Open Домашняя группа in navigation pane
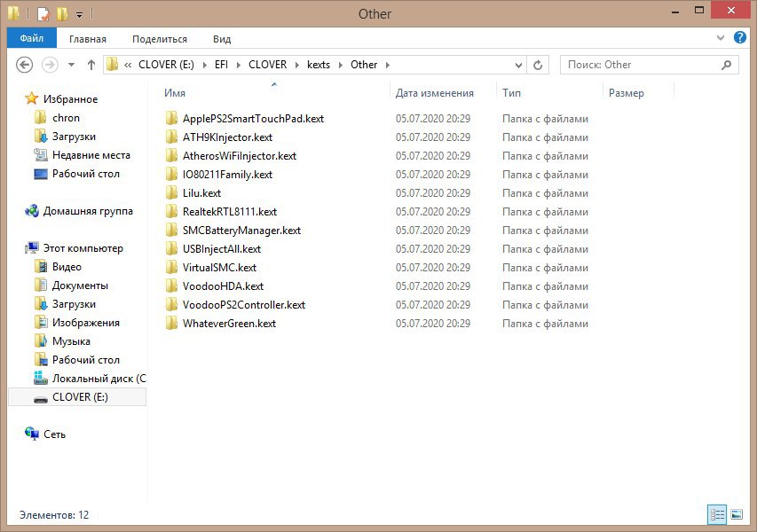Image resolution: width=757 pixels, height=532 pixels. tap(87, 211)
